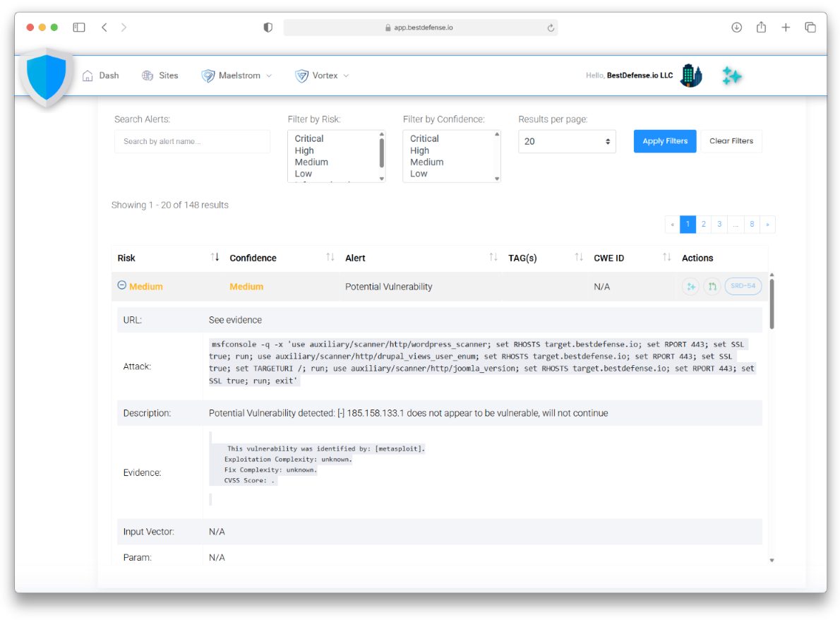
Task: Open the Dash home page
Action: (101, 76)
